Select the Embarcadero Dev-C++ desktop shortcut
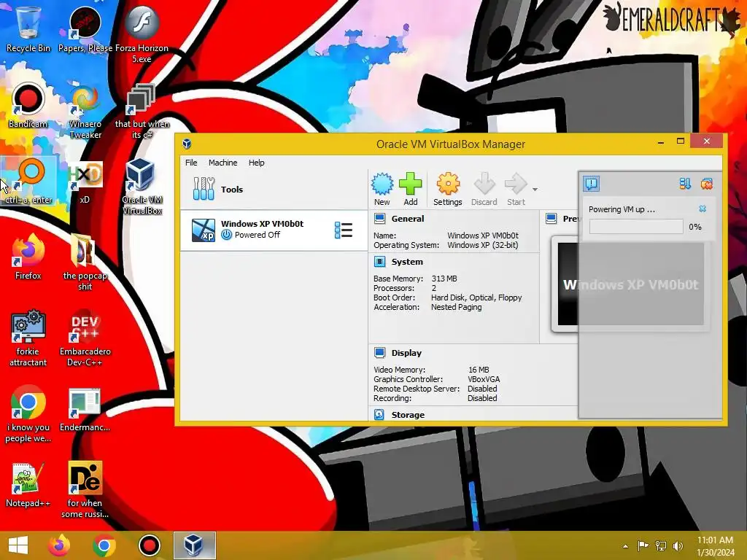 pos(85,338)
